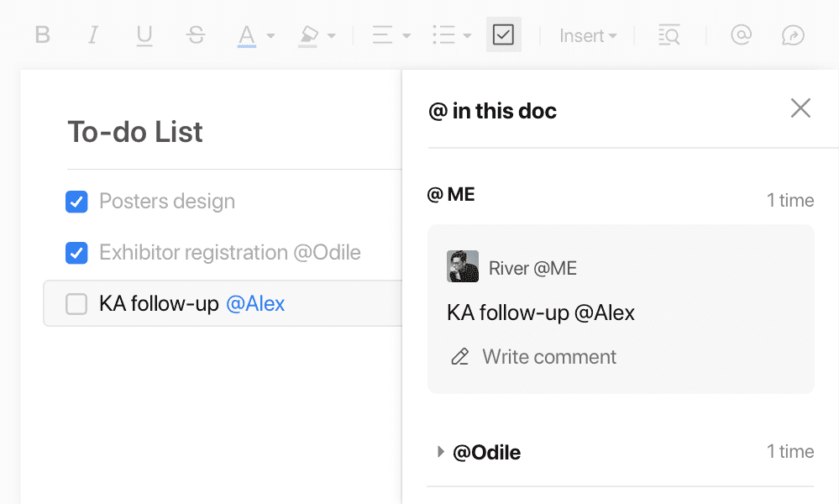Open the comment share bubble icon
Image resolution: width=839 pixels, height=504 pixels.
click(x=793, y=35)
